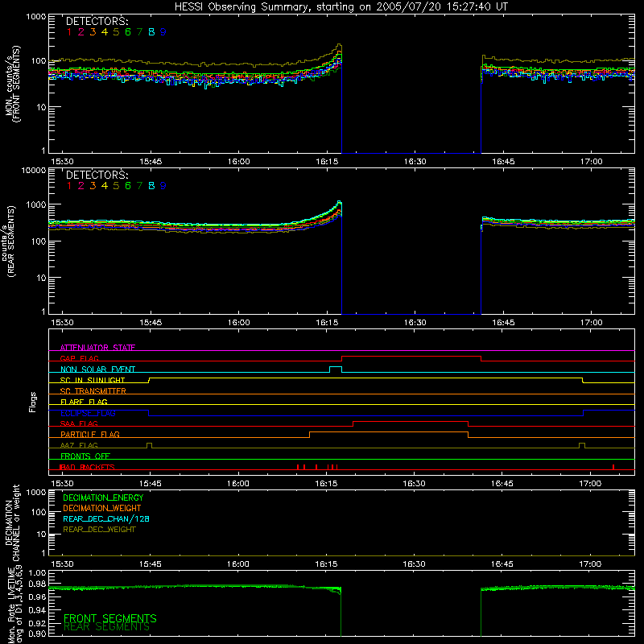Image resolution: width=644 pixels, height=644 pixels.
Task: Click the 16:30 time label under the front segments plot
Action: click(x=415, y=162)
